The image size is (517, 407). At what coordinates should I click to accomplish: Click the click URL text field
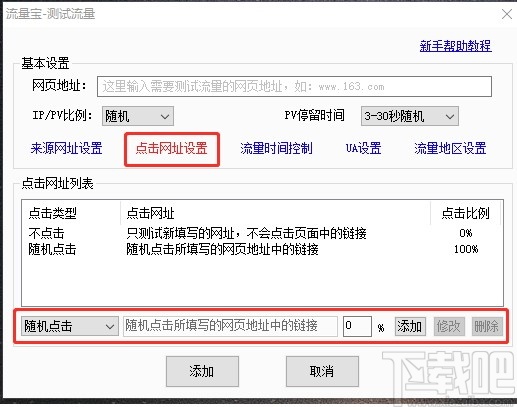click(x=230, y=326)
